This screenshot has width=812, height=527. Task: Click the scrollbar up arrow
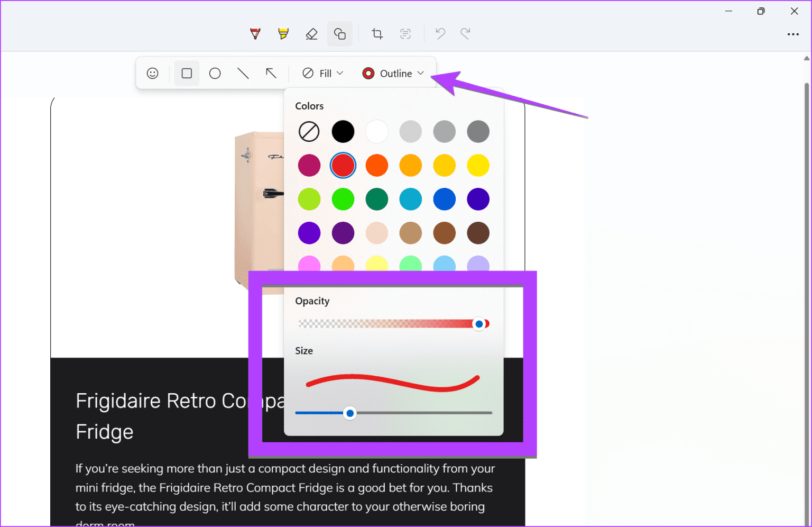click(x=807, y=58)
